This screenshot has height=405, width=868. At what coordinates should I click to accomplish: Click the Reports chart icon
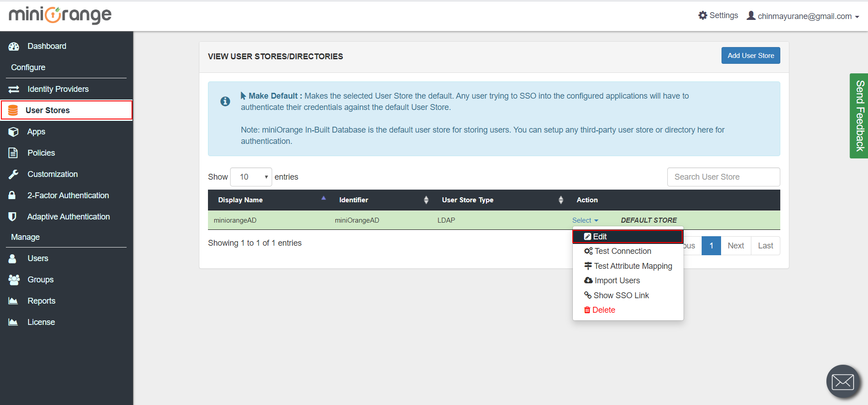13,300
